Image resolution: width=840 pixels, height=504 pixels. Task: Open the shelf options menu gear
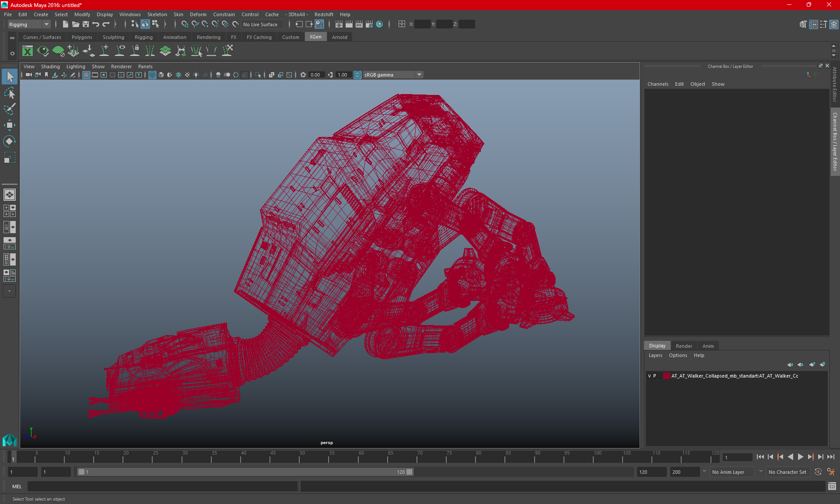pos(12,53)
